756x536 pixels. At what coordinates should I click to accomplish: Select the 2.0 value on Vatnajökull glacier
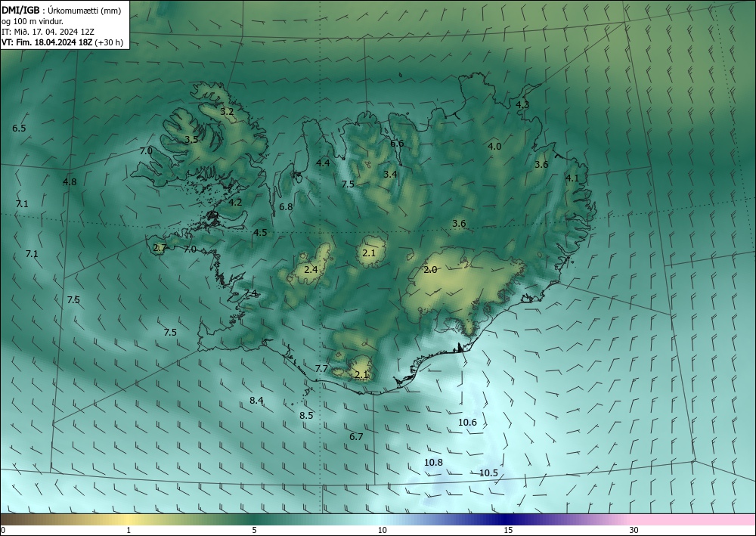[x=430, y=270]
